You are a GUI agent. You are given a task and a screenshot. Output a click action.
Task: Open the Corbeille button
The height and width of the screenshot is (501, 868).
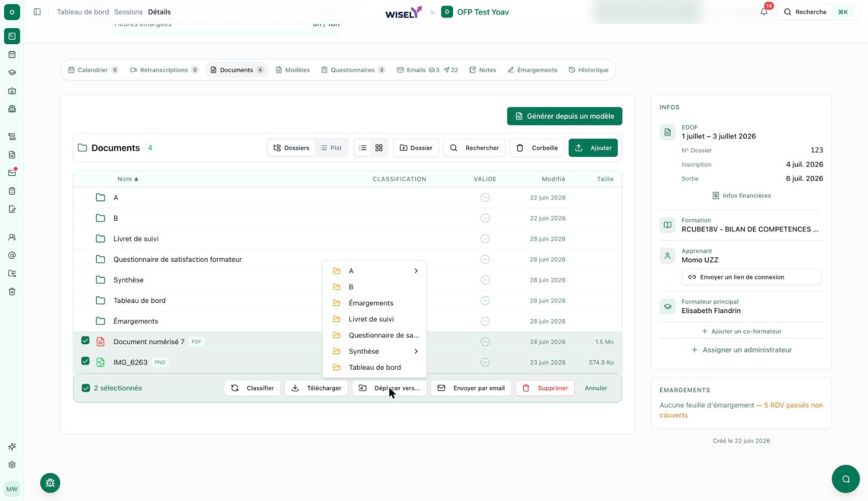point(537,148)
